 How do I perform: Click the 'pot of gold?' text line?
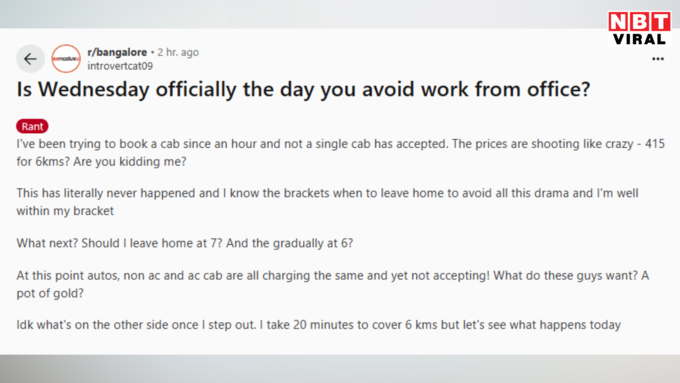pyautogui.click(x=50, y=294)
